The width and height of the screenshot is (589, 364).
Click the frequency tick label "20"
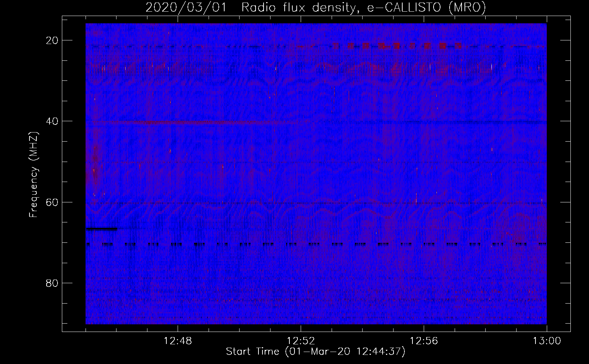click(53, 40)
